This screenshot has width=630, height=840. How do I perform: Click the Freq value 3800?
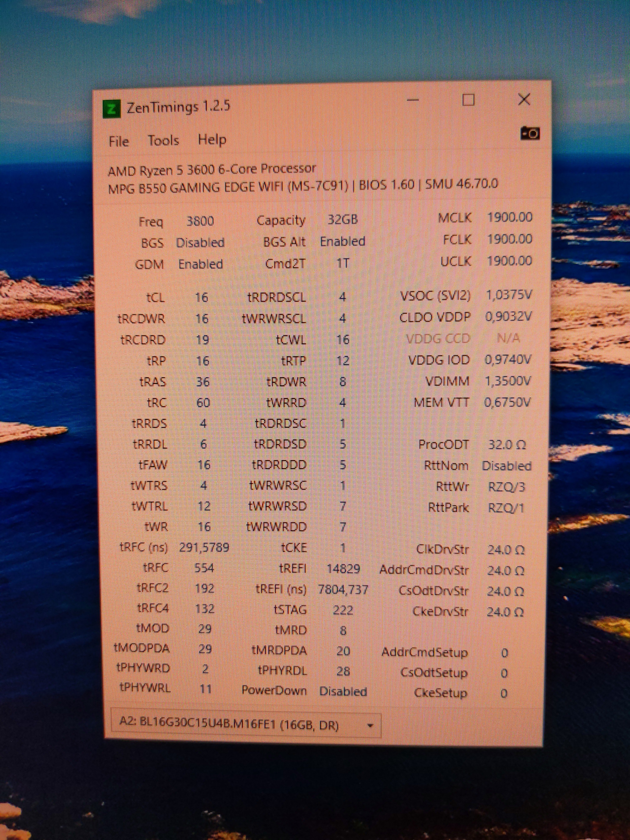click(x=200, y=221)
